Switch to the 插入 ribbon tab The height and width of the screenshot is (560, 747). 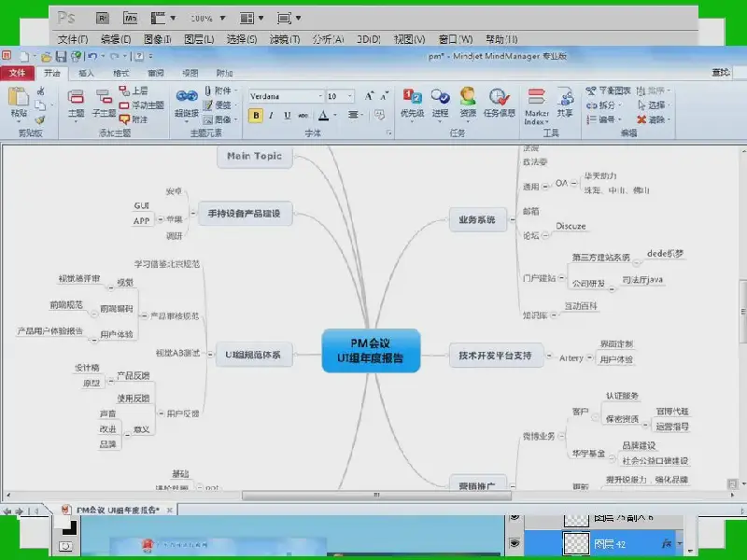coord(86,73)
